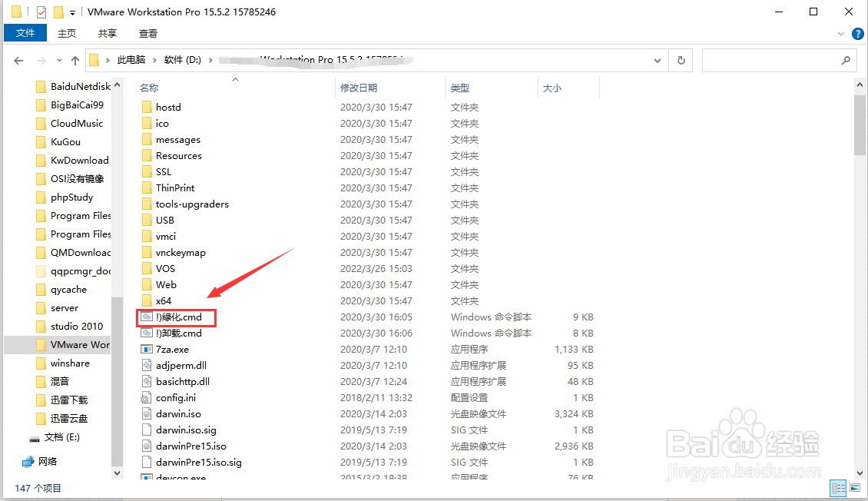The image size is (868, 501).
Task: Select the VOS folder
Action: (x=165, y=268)
